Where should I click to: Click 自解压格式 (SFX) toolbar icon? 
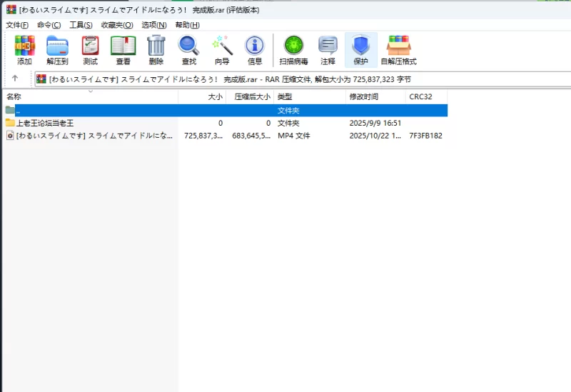tap(398, 50)
